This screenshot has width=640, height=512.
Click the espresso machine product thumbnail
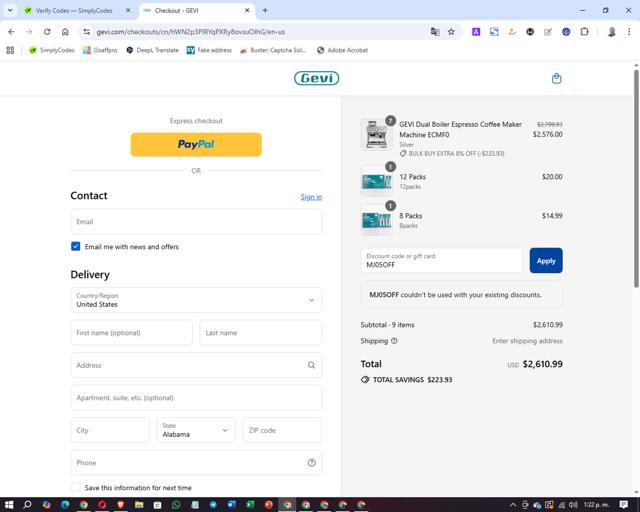(x=377, y=135)
